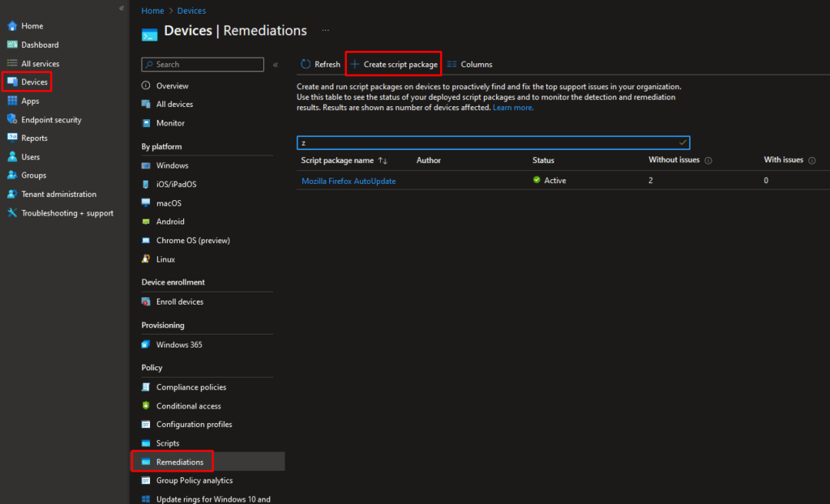Click the Users person icon
Image resolution: width=830 pixels, height=504 pixels.
click(12, 156)
